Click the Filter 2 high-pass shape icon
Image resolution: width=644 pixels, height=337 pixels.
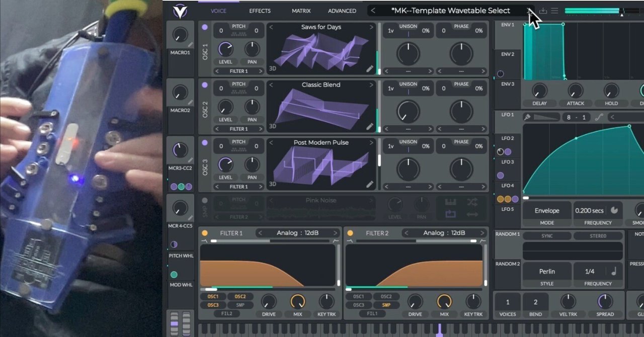[482, 241]
